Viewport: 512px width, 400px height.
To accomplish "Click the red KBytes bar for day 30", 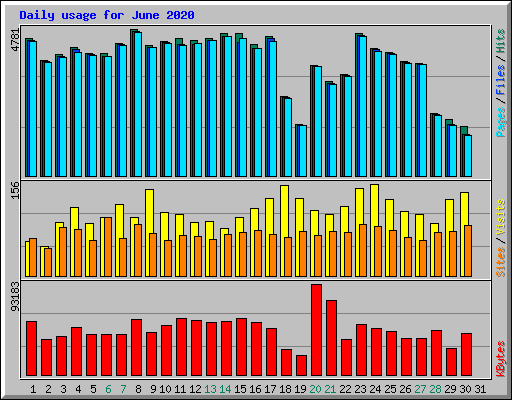I will click(466, 355).
